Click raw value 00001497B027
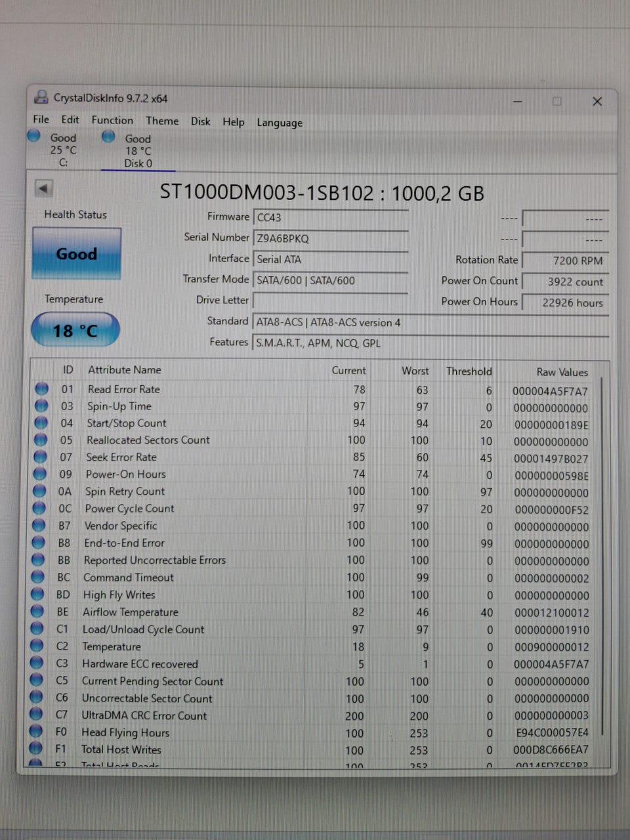Viewport: 630px width, 840px height. point(551,459)
